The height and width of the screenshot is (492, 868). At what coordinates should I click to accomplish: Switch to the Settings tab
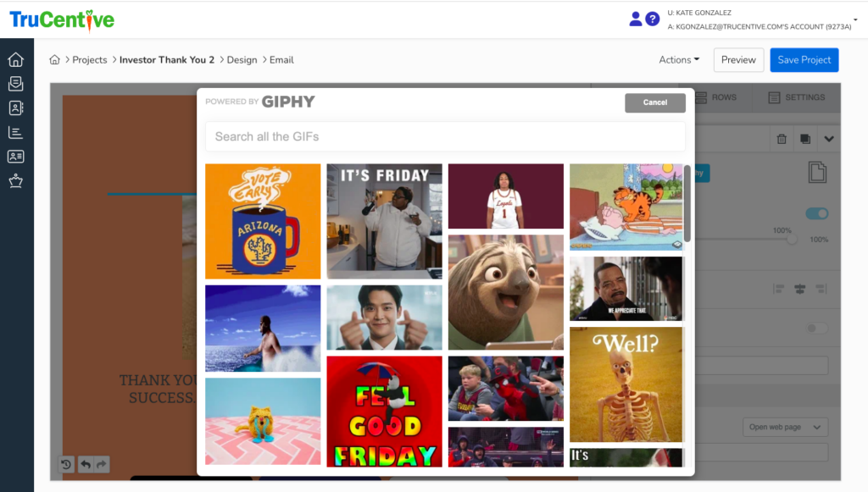pos(796,97)
